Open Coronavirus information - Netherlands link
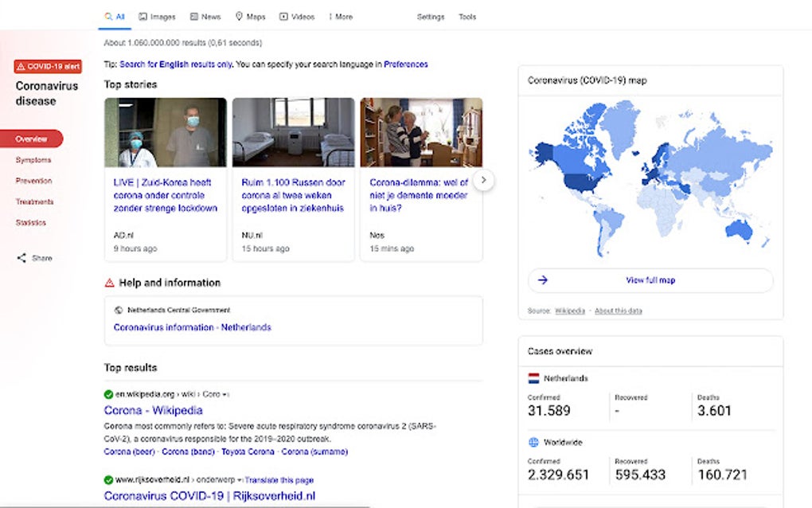The image size is (812, 508). coord(192,327)
